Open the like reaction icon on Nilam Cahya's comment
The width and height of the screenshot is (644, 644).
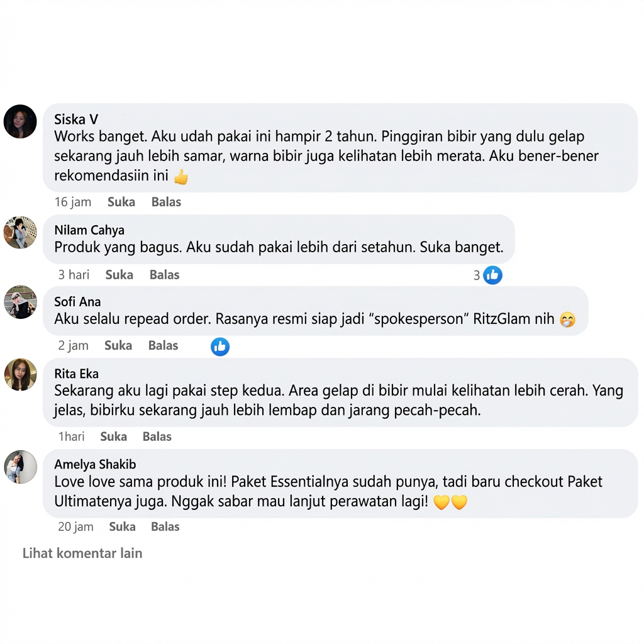pyautogui.click(x=492, y=275)
